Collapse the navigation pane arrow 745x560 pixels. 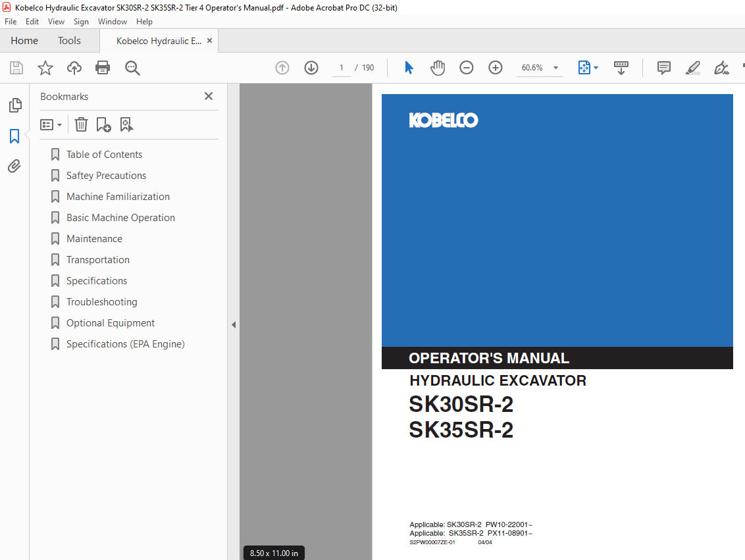233,325
